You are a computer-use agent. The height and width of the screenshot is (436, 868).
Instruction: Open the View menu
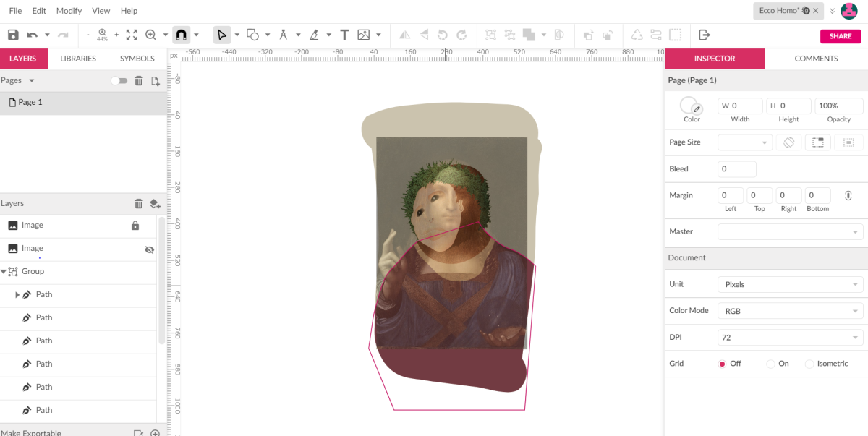[x=101, y=11]
